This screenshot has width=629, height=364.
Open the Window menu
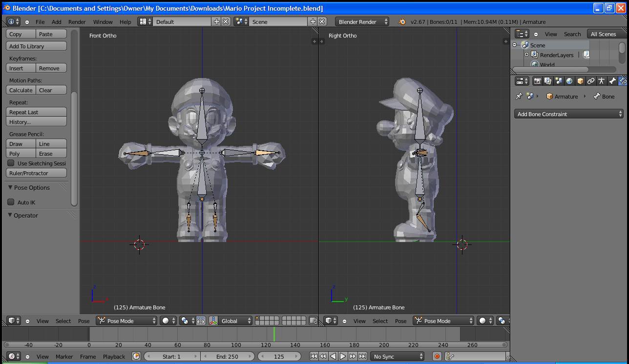pyautogui.click(x=103, y=22)
